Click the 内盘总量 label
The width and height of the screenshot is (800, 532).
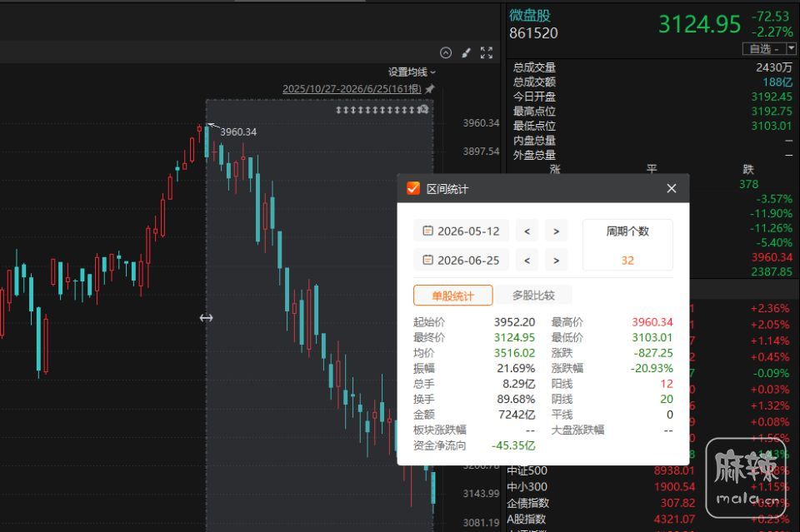534,141
